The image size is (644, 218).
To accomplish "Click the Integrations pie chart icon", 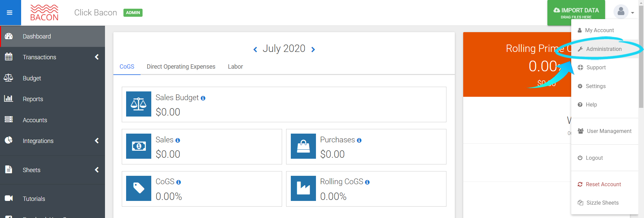I will [9, 140].
